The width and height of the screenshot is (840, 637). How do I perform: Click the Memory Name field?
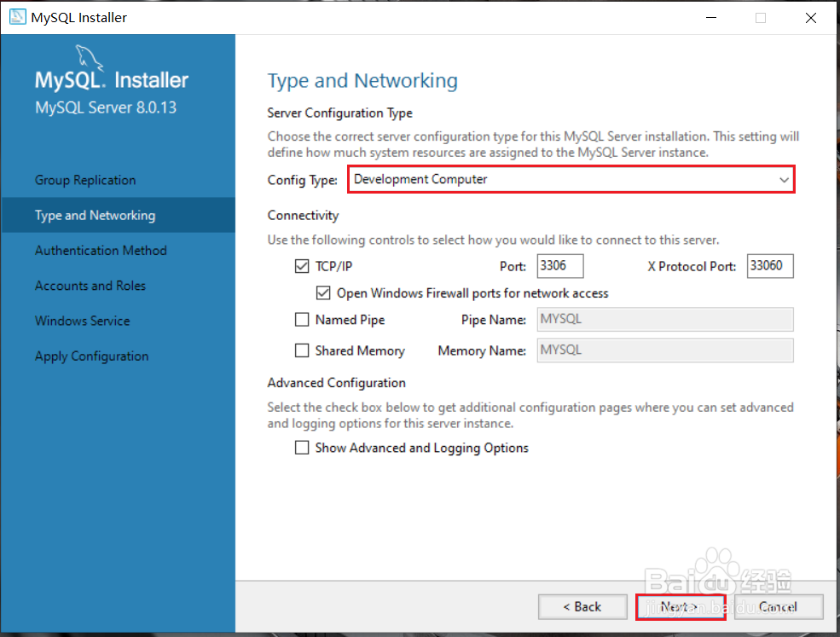pos(665,350)
